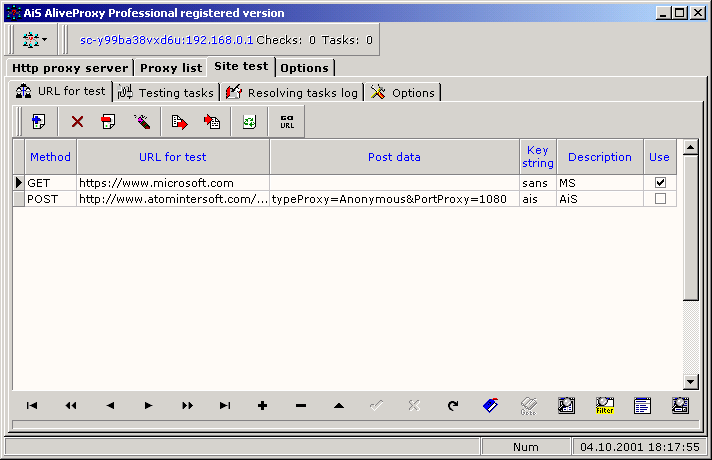712x460 pixels.
Task: Click the firecracker clear-all toolbar icon
Action: pos(142,122)
